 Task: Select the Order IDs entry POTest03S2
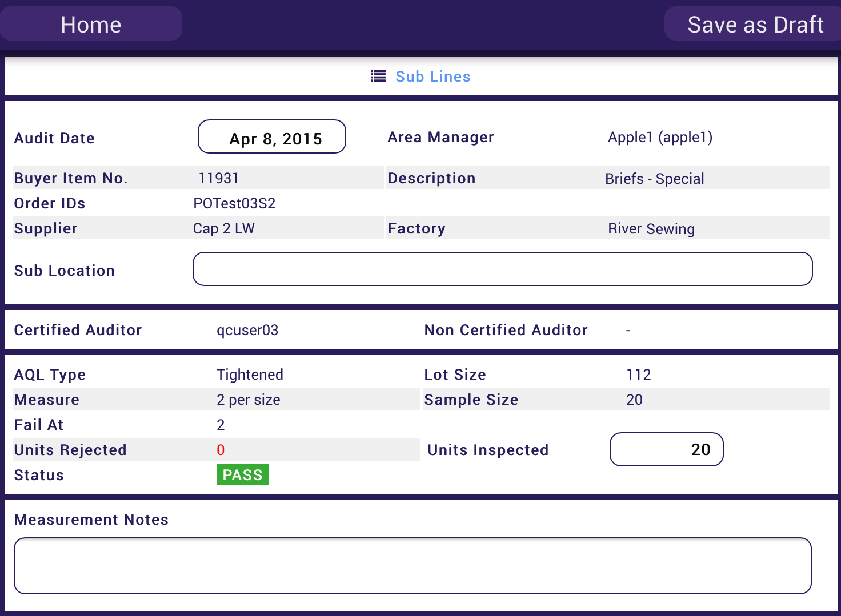[234, 203]
